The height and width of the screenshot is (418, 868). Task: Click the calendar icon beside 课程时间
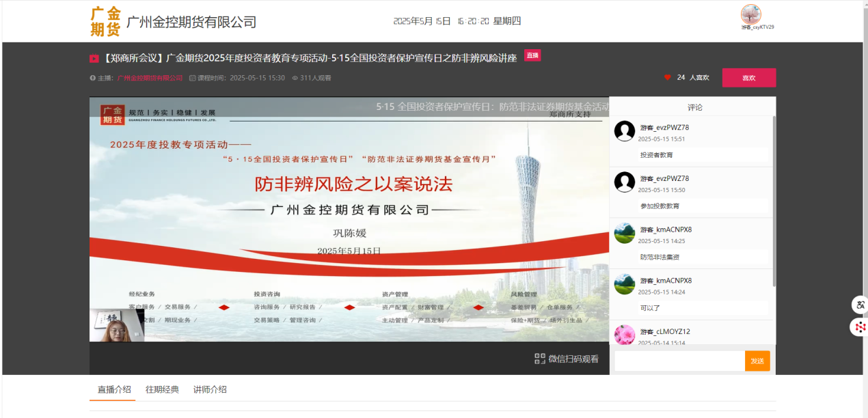(192, 78)
